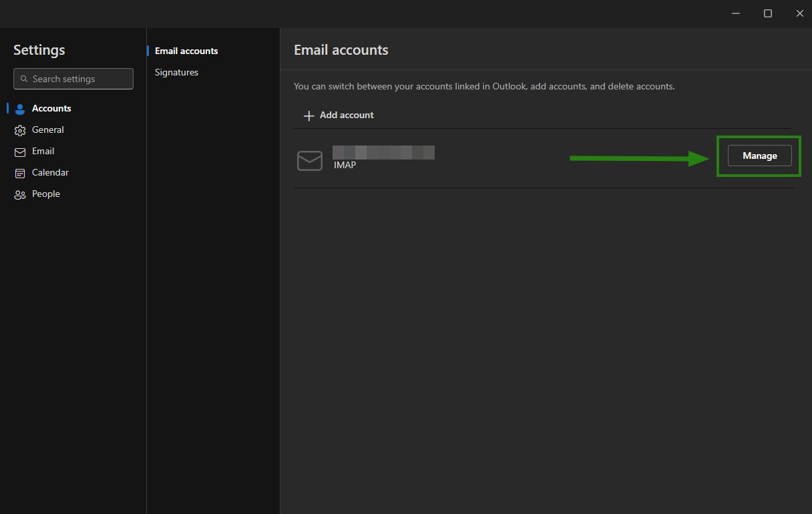Maximize the Settings window

[x=768, y=13]
